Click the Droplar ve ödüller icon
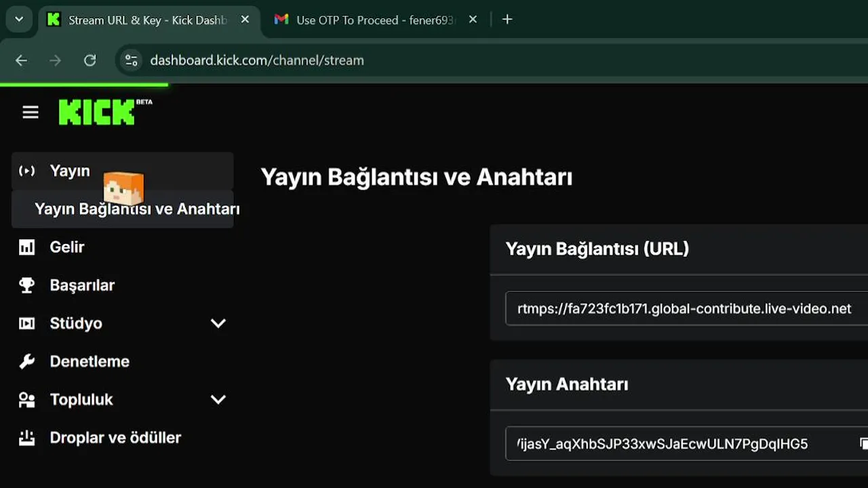The width and height of the screenshot is (868, 488). (x=27, y=438)
